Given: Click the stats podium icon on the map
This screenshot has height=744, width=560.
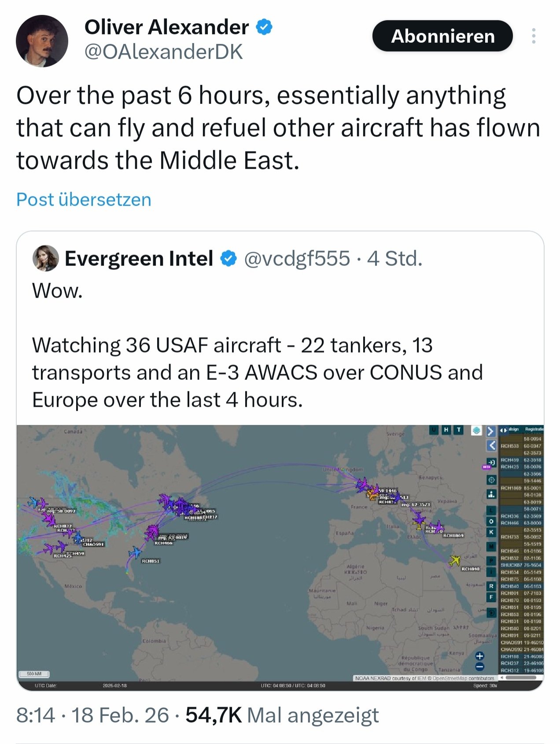Looking at the screenshot, I should (492, 494).
